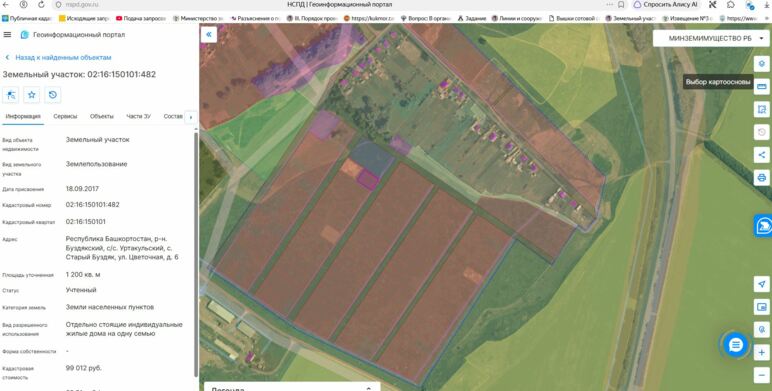Collapse the side panel with double-chevron button
The width and height of the screenshot is (772, 391).
point(209,34)
